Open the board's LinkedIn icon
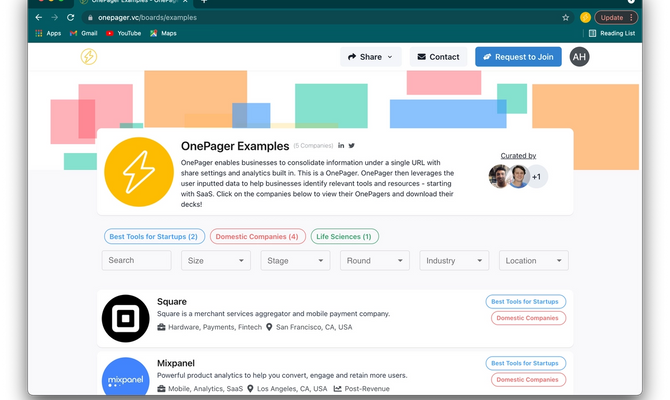 (341, 146)
